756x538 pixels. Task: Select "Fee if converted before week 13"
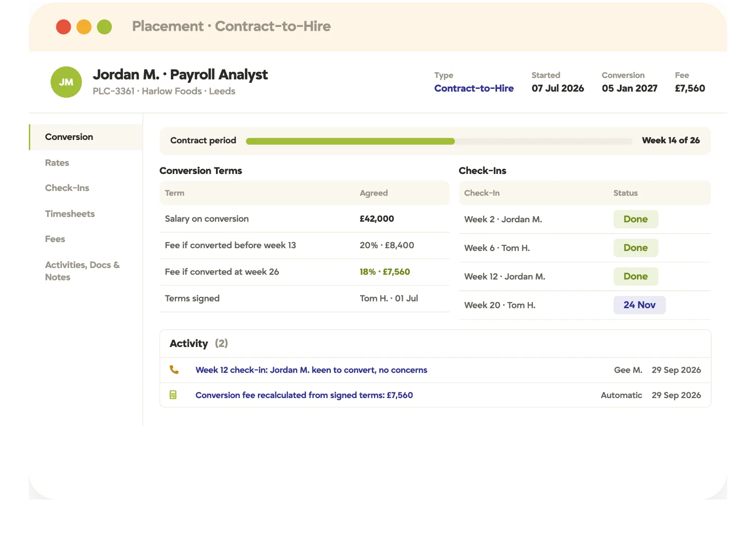(231, 245)
